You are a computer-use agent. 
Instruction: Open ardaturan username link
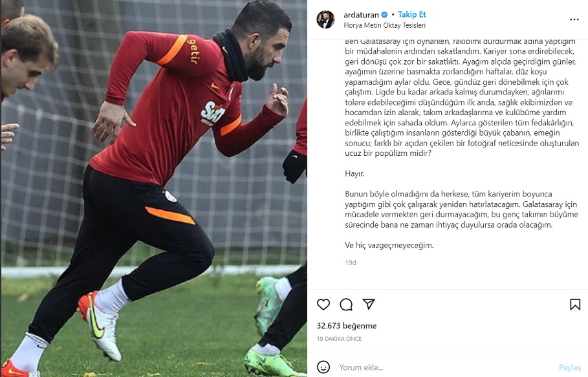coord(361,15)
